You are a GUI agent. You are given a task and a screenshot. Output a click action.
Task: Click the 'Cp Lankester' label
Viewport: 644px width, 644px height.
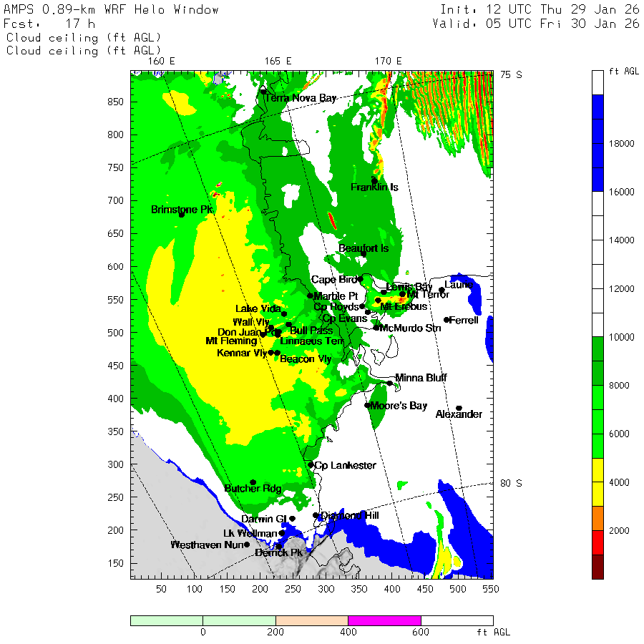click(345, 465)
